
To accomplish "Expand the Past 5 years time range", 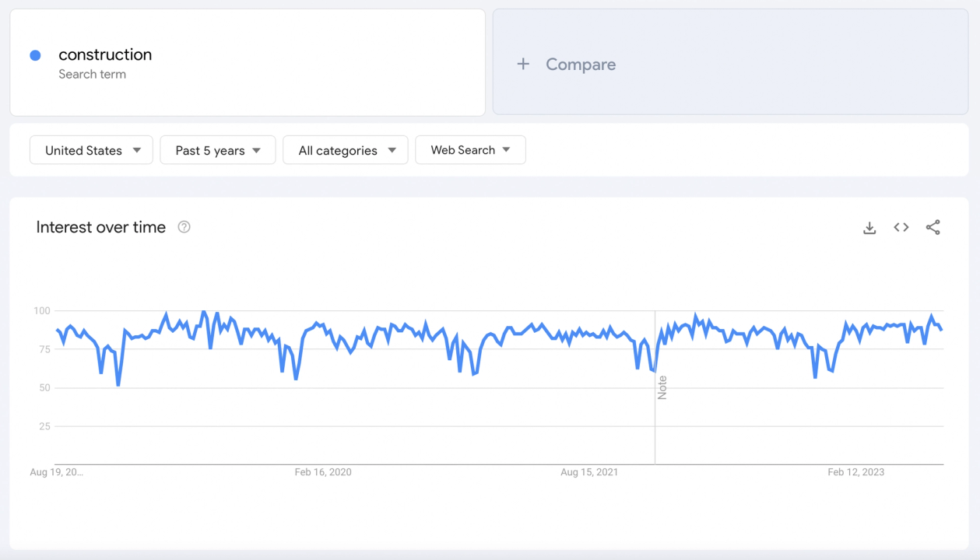I will click(217, 150).
